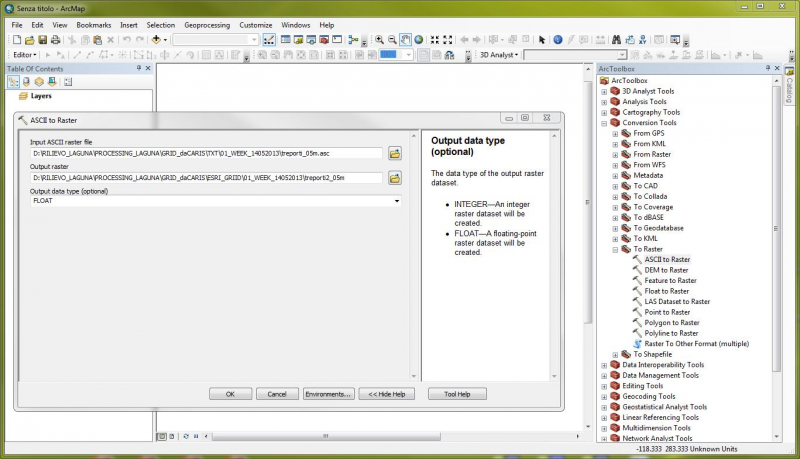The width and height of the screenshot is (800, 459).
Task: Click the Catalog side tab
Action: [x=790, y=85]
